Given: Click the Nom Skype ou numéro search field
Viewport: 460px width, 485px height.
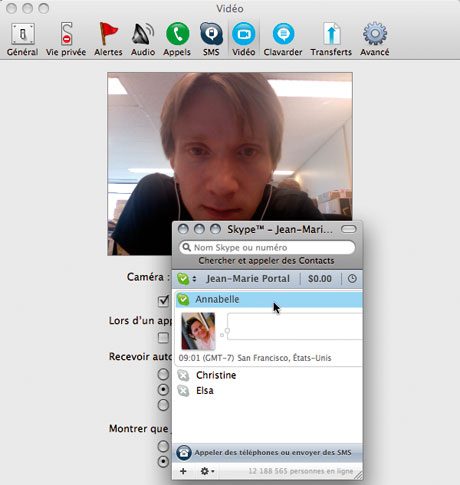Looking at the screenshot, I should tap(267, 248).
